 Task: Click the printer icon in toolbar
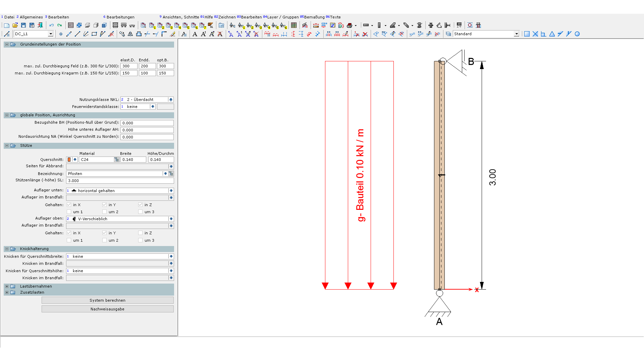coord(349,25)
